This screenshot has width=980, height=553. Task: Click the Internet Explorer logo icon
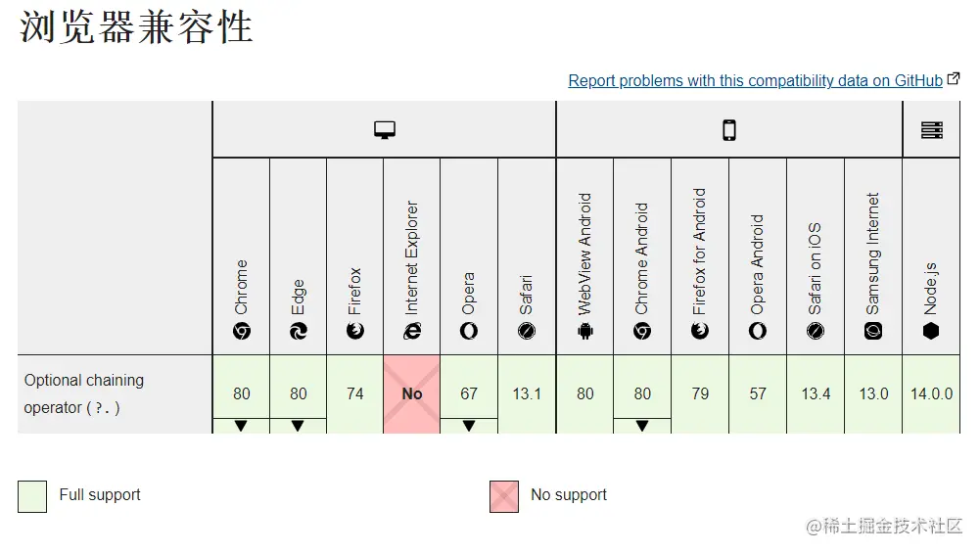click(x=412, y=331)
